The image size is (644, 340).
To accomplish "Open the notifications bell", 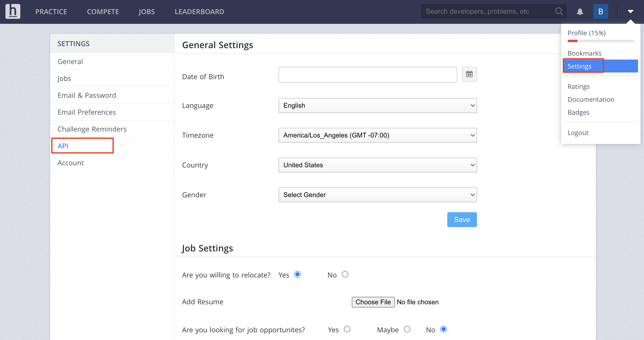I will pos(580,11).
